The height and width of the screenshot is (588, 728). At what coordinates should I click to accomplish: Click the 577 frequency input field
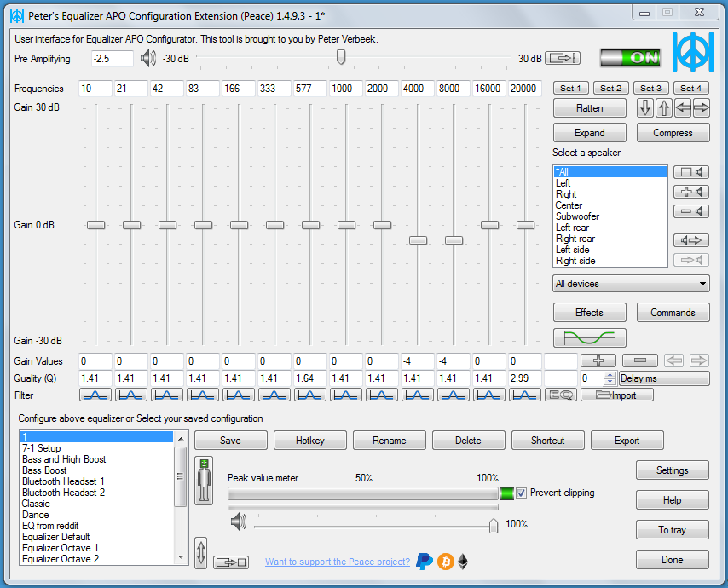pyautogui.click(x=309, y=88)
